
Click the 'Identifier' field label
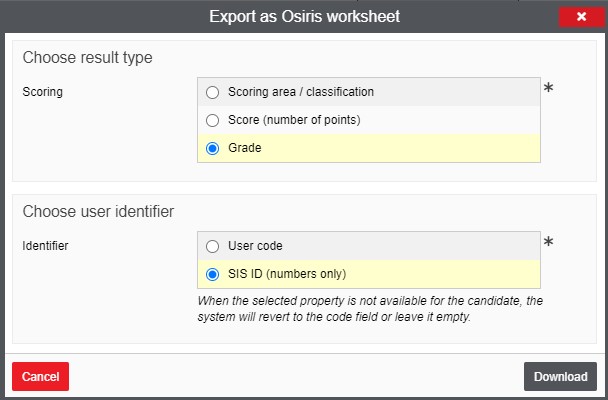pos(45,246)
